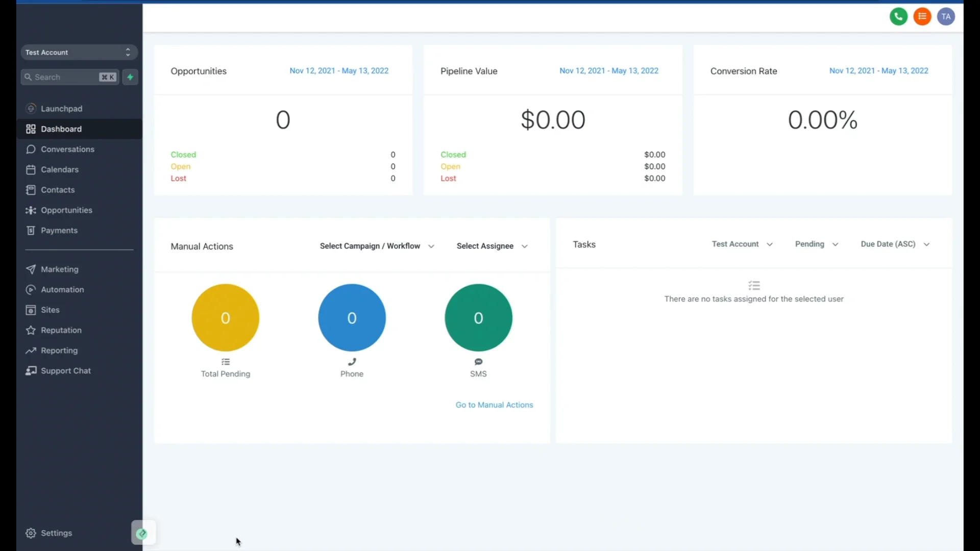Go to Manual Actions link
Image resolution: width=980 pixels, height=551 pixels.
click(494, 405)
